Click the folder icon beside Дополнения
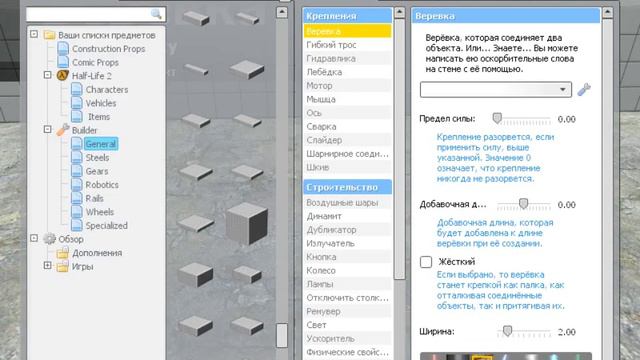The height and width of the screenshot is (360, 640). (x=63, y=253)
